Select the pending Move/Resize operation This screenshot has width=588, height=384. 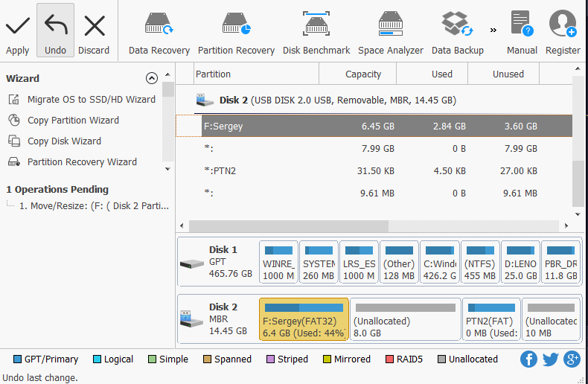click(x=94, y=206)
